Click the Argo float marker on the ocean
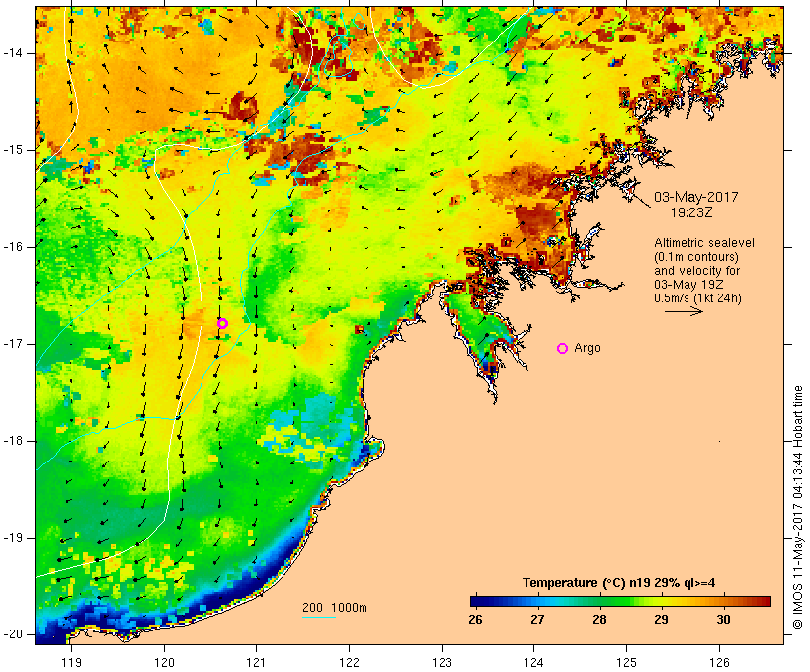 222,323
